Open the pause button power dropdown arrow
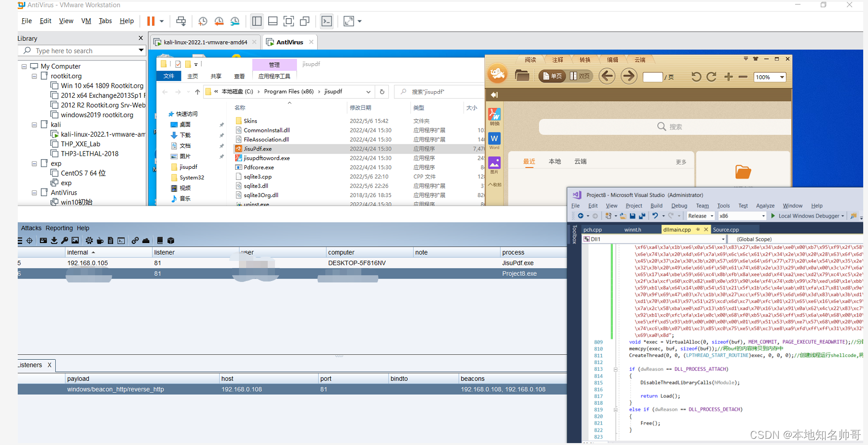Image resolution: width=868 pixels, height=445 pixels. (162, 21)
